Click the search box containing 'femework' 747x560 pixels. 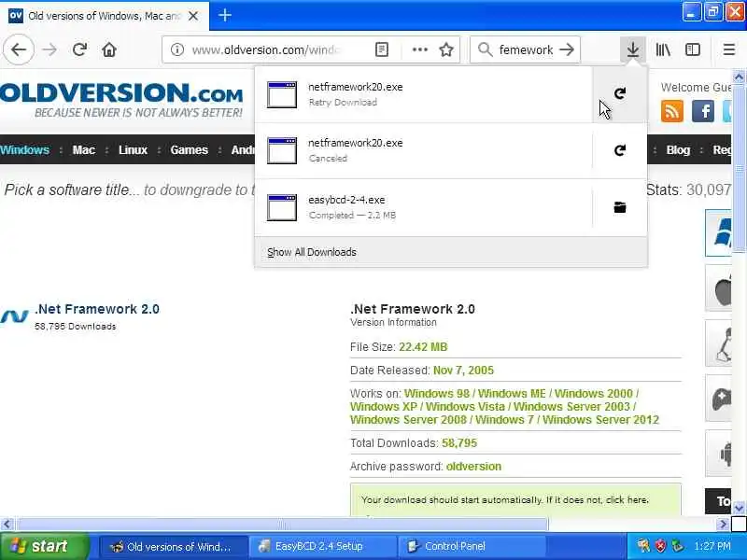526,49
